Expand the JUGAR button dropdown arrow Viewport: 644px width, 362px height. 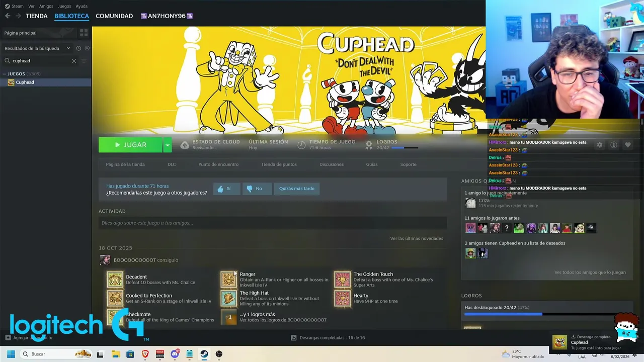tap(168, 145)
